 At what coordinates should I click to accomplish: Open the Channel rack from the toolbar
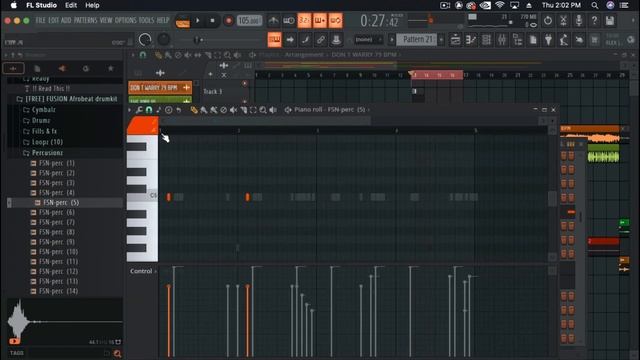tap(486, 40)
